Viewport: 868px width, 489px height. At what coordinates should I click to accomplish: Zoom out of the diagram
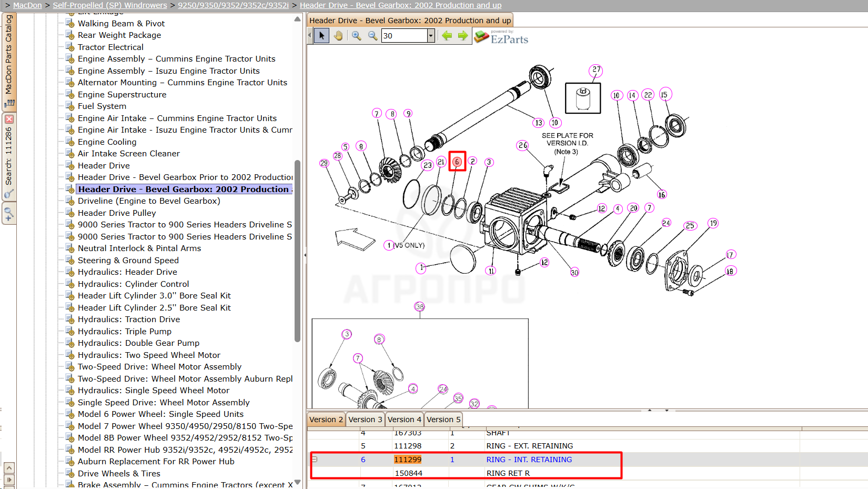tap(372, 36)
